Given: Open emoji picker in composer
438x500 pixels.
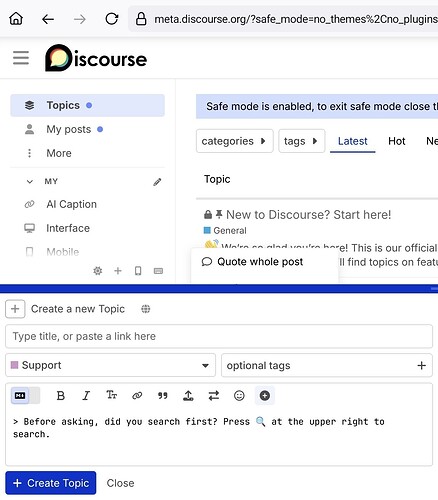Looking at the screenshot, I should pos(239,396).
